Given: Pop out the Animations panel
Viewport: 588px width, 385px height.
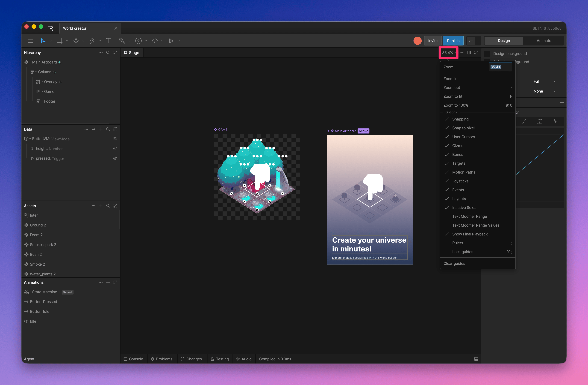Looking at the screenshot, I should 115,282.
